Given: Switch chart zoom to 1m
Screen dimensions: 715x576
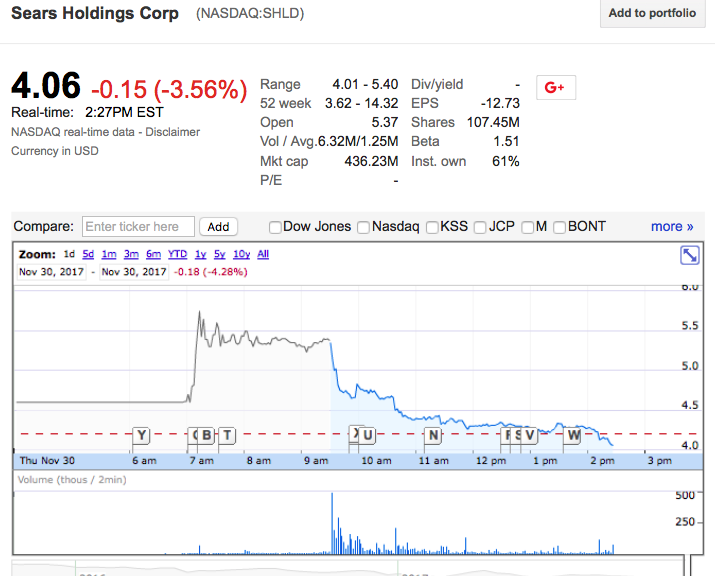Looking at the screenshot, I should click(109, 254).
